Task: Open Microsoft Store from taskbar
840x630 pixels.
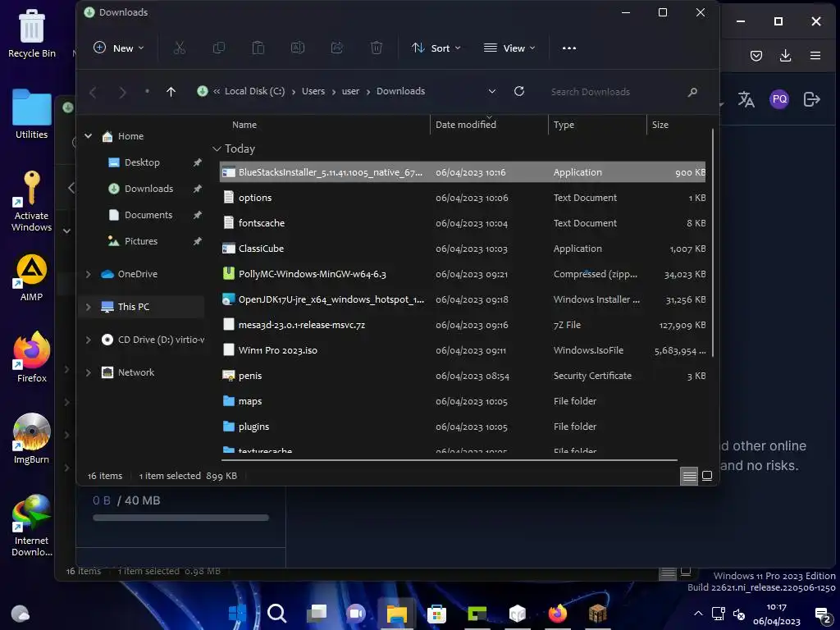Action: pos(436,614)
